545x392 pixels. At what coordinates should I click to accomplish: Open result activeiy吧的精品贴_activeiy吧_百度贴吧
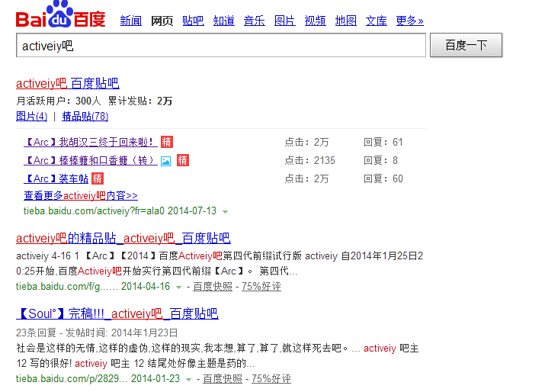pos(123,238)
